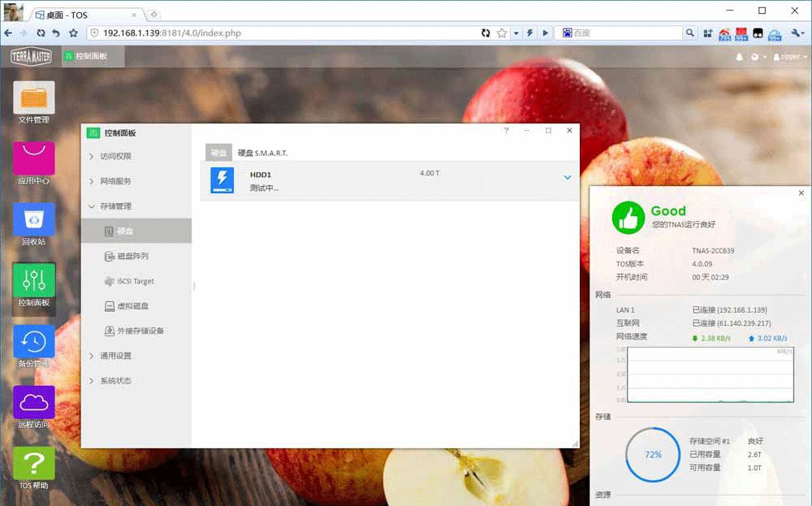Launch the 应用中心 app center icon
Screen dimensions: 812x506
click(x=33, y=158)
